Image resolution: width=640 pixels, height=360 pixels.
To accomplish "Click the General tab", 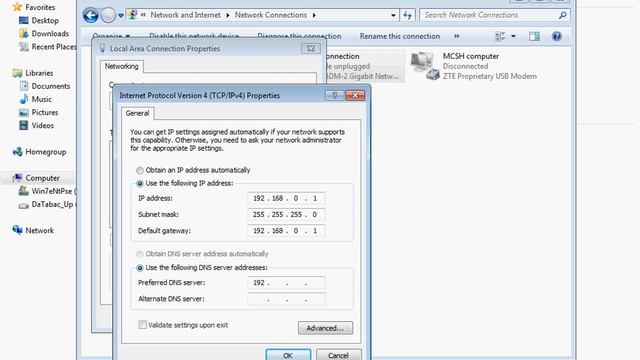I will (x=137, y=113).
